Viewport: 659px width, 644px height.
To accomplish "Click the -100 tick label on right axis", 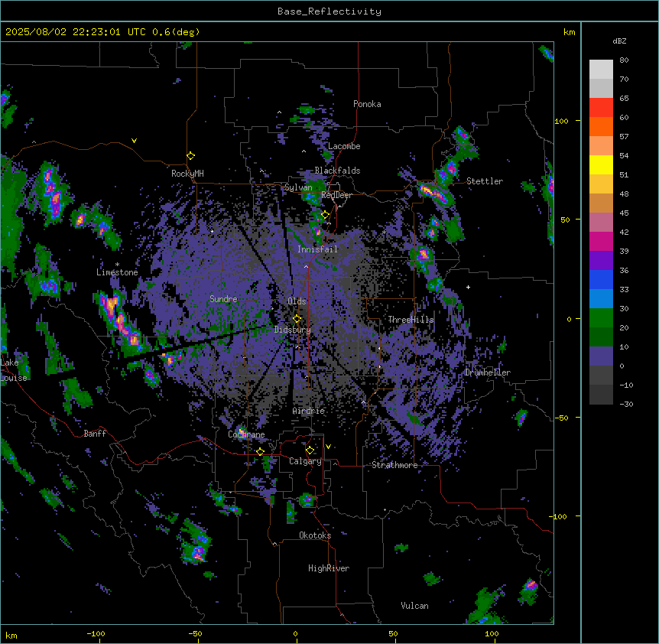I will [559, 516].
